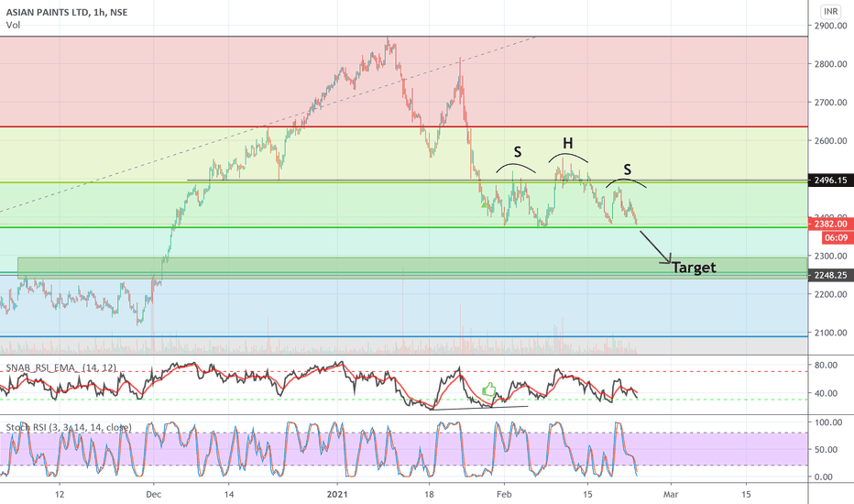854x504 pixels.
Task: Click the 2100.00 price axis label
Action: point(830,333)
